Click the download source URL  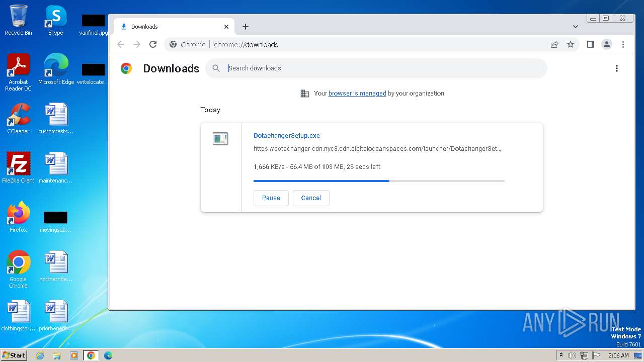[x=377, y=149]
